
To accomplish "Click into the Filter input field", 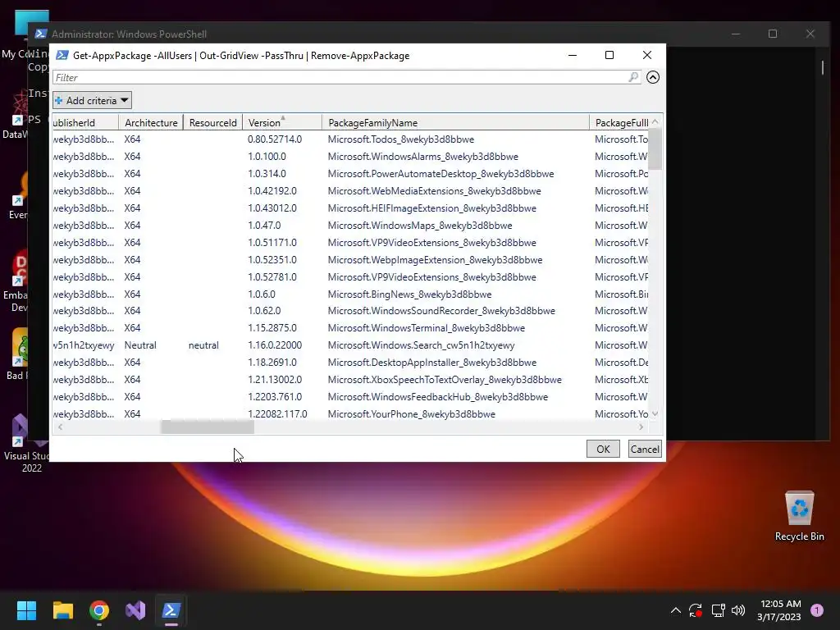I will [x=340, y=78].
